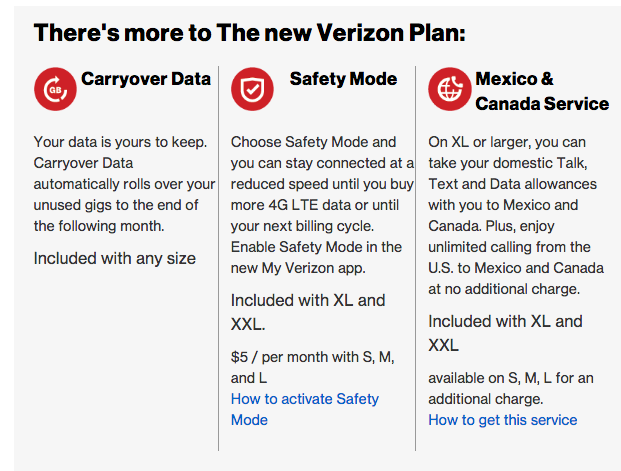
Task: Click the Mexico & Canada globe icon
Action: pos(449,89)
